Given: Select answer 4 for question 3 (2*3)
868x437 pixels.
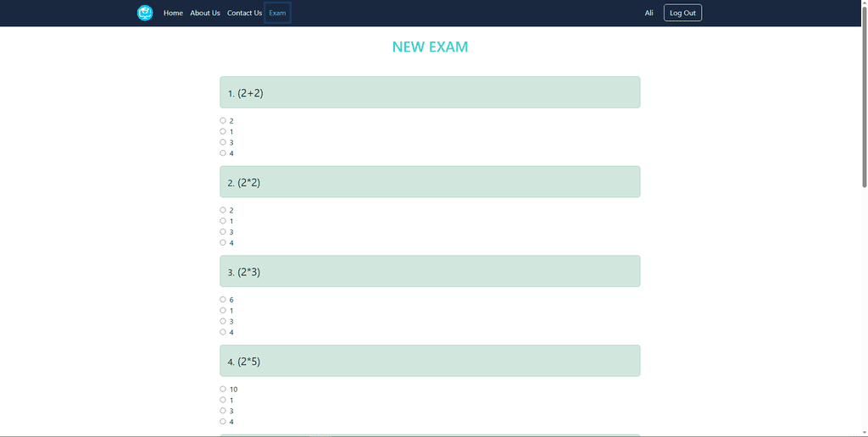Looking at the screenshot, I should 223,332.
